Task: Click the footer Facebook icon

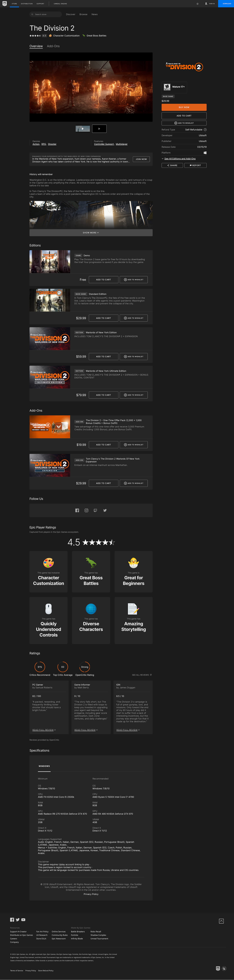Action: point(12,920)
